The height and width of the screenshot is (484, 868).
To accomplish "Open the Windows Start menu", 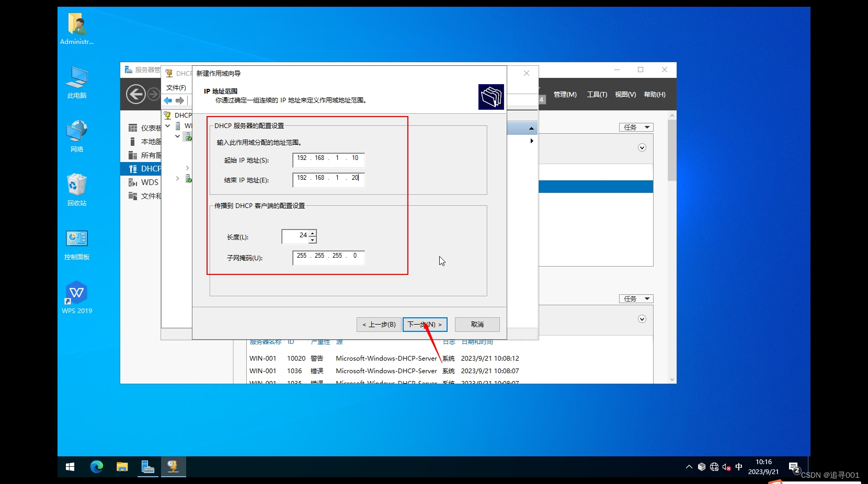I will tap(70, 467).
